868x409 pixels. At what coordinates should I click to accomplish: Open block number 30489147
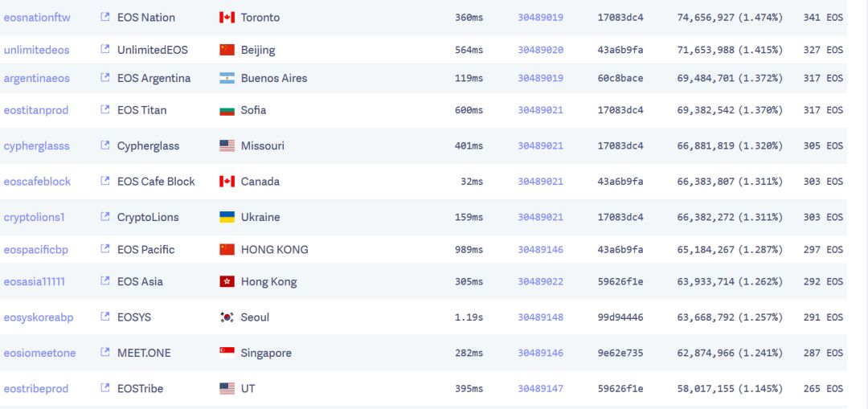click(540, 389)
